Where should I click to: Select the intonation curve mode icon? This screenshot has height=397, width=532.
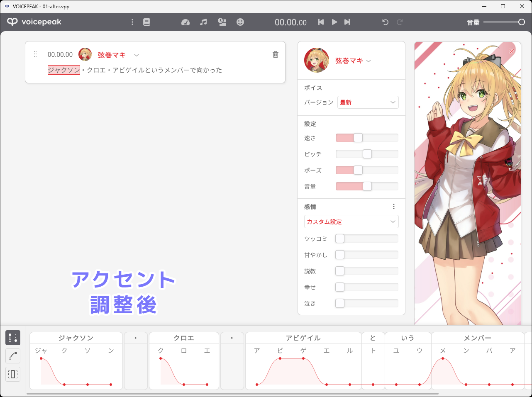point(13,356)
